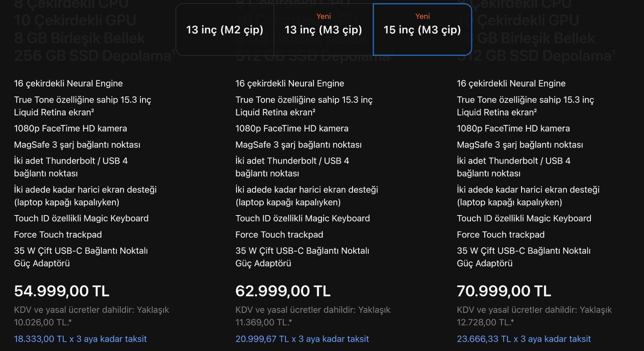Open the 20.999,67 TL x 3 installment link

pyautogui.click(x=302, y=339)
